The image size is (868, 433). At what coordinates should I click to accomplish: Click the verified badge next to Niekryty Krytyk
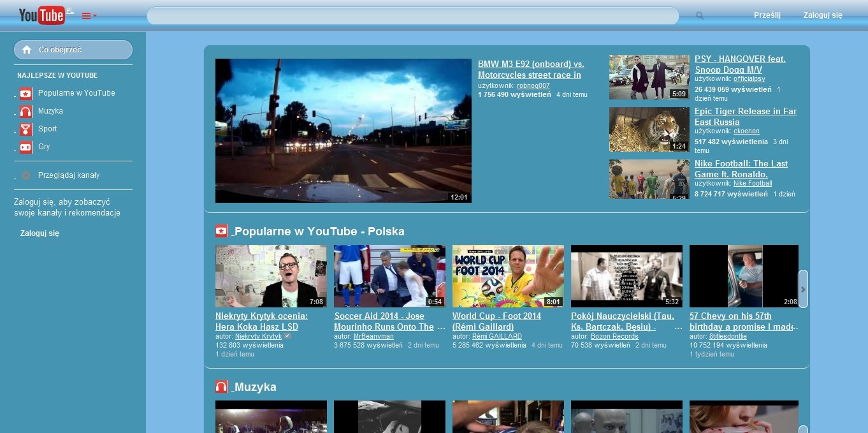point(286,335)
